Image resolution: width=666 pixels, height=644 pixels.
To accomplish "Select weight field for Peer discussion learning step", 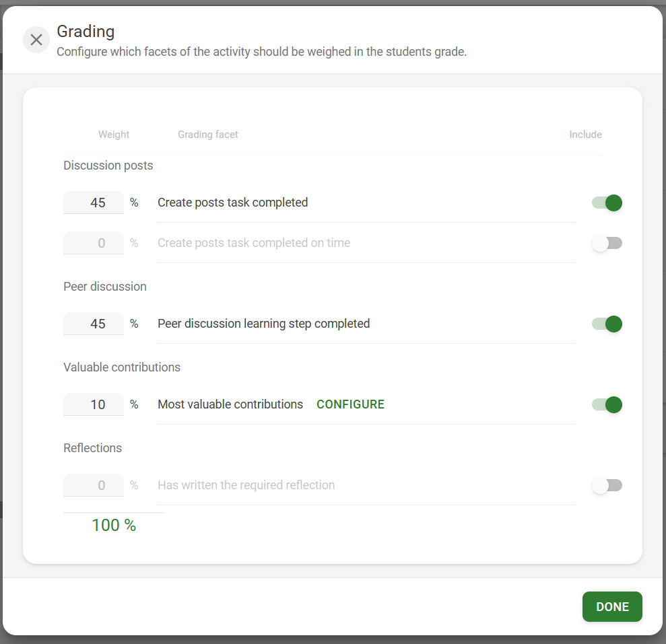I will [94, 324].
